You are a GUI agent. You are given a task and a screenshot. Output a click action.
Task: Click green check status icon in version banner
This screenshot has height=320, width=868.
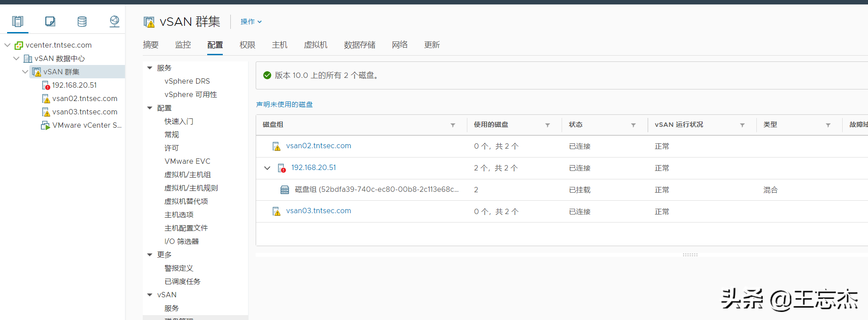tap(267, 75)
